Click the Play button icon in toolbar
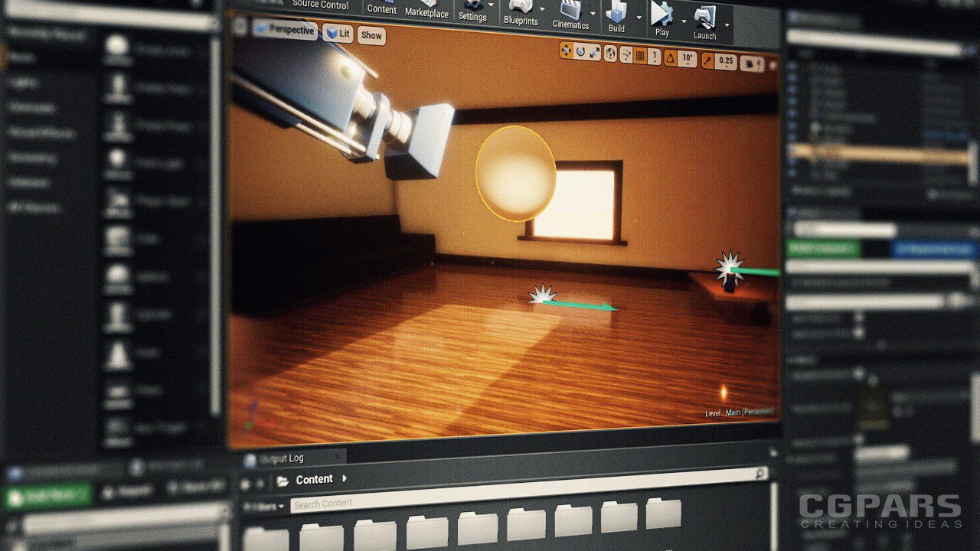980x551 pixels. point(661,15)
